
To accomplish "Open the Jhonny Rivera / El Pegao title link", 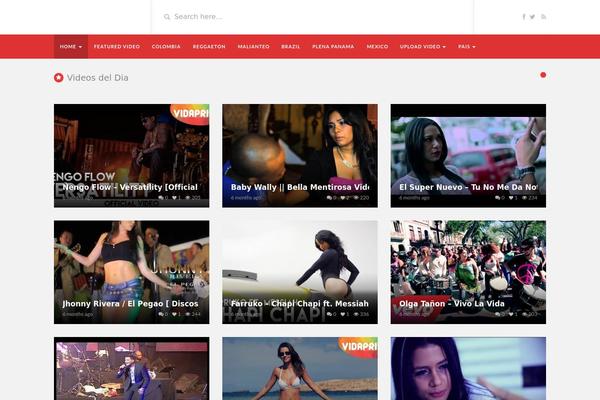I will tap(130, 304).
